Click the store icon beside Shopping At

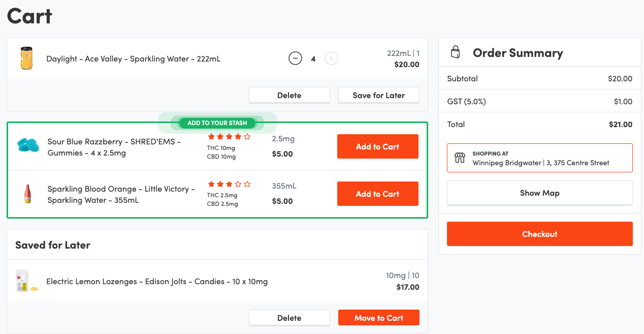tap(460, 158)
